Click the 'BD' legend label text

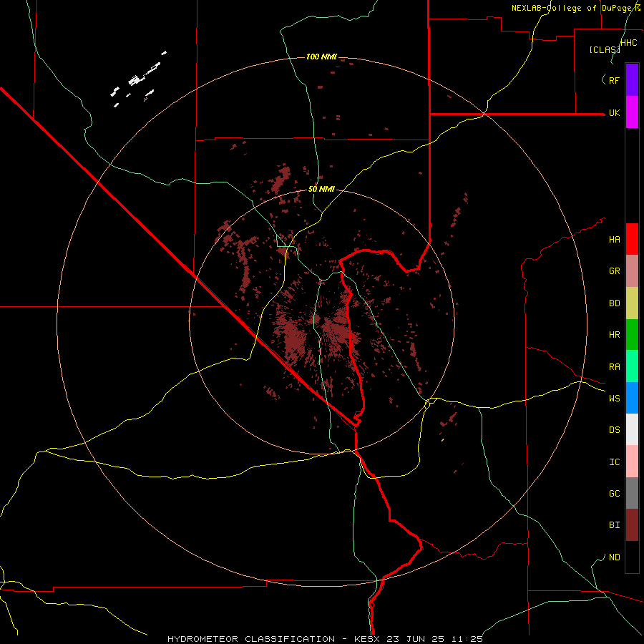(x=614, y=303)
